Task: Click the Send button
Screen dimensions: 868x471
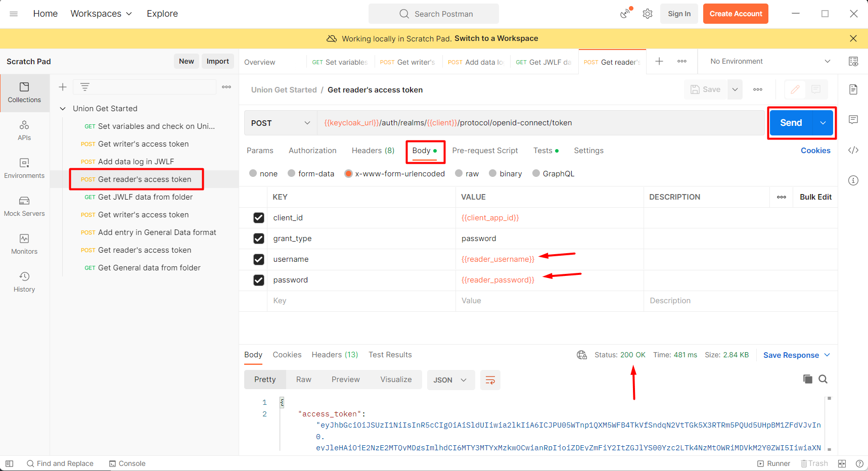Action: pos(791,123)
